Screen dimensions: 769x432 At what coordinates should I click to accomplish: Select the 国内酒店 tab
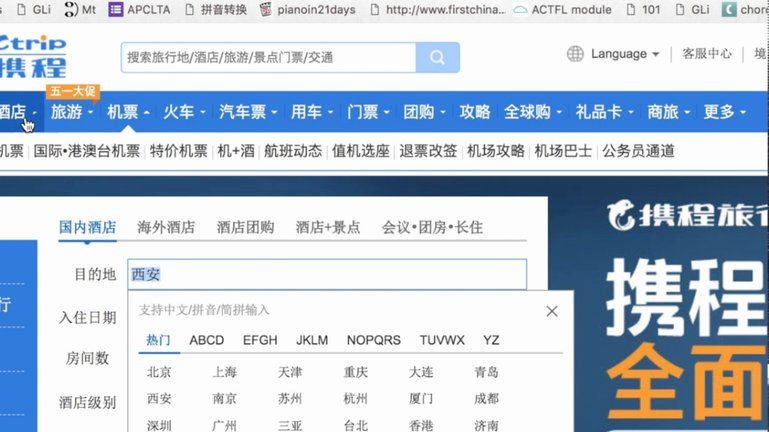(87, 227)
